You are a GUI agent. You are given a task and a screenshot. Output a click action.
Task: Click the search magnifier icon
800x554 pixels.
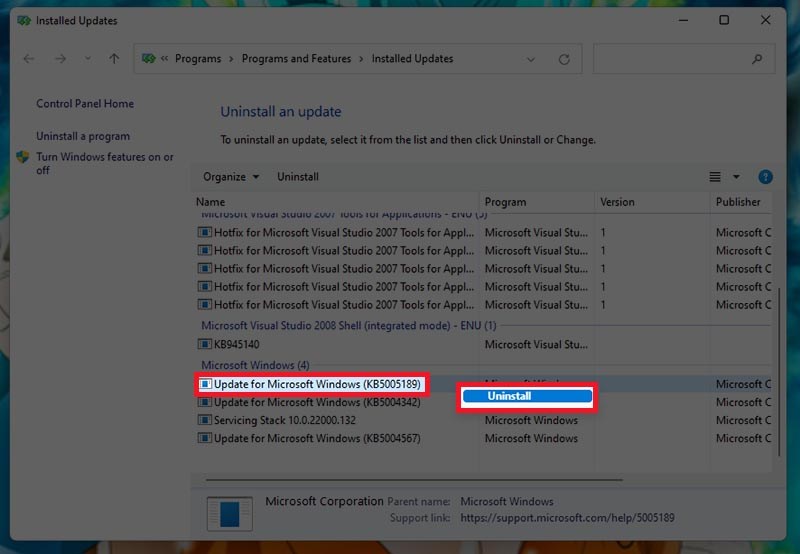point(757,59)
